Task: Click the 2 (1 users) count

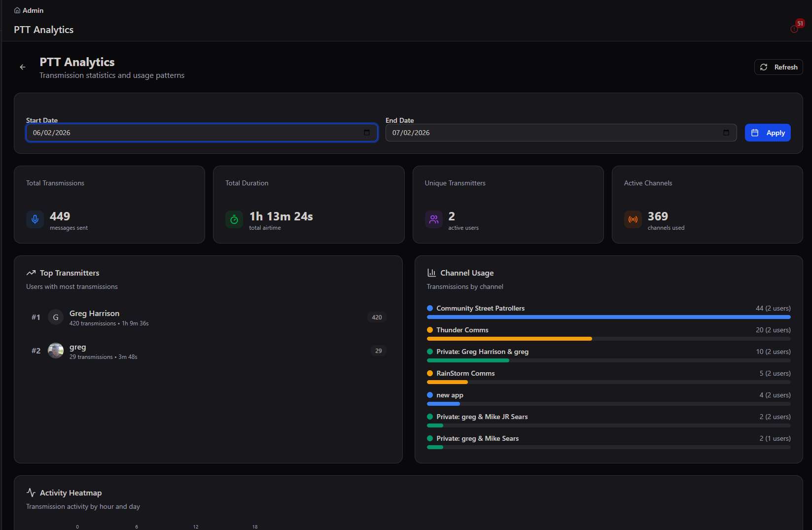Action: 775,438
